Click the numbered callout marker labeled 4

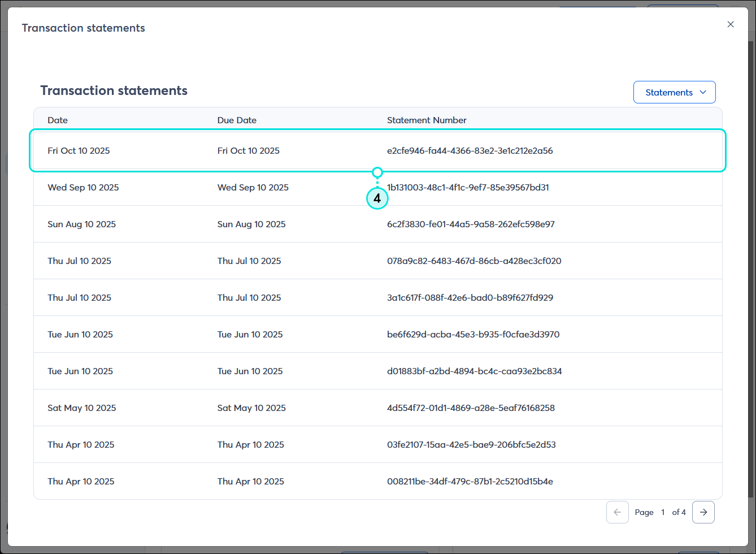coord(377,198)
